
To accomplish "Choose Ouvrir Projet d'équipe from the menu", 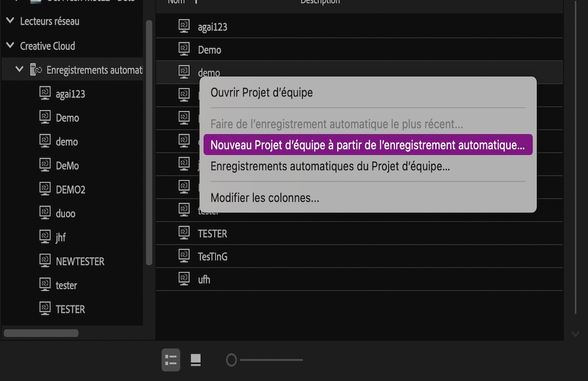I will 261,92.
